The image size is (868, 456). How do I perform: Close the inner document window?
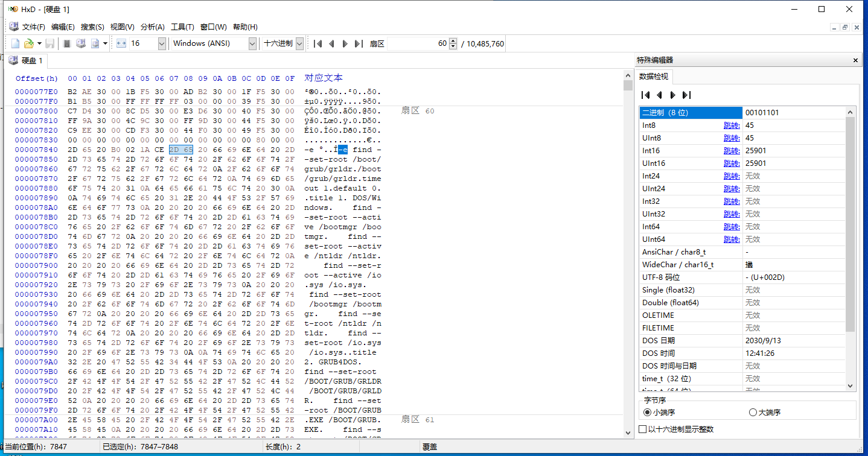(x=857, y=27)
